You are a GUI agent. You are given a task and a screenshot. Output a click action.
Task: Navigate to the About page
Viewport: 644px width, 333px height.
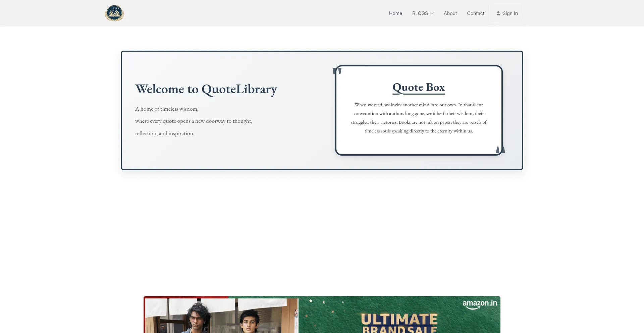(x=450, y=13)
